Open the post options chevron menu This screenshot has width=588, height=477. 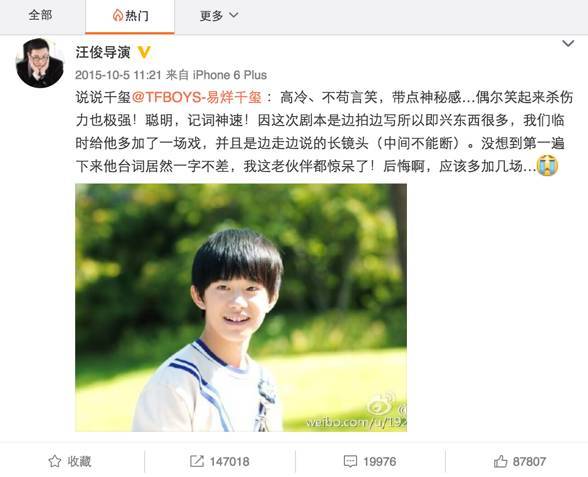tap(568, 44)
